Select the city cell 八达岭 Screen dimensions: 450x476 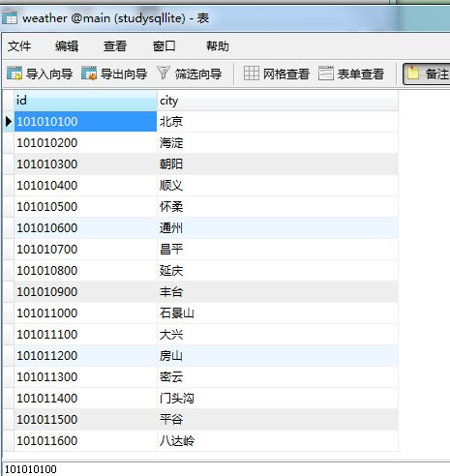pos(278,441)
